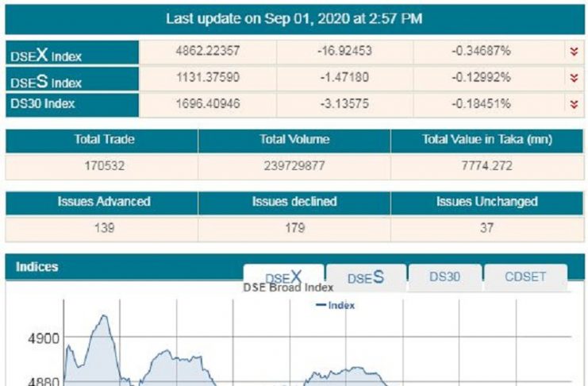
Task: Click the DS30 row red down-arrow icon
Action: pos(574,104)
